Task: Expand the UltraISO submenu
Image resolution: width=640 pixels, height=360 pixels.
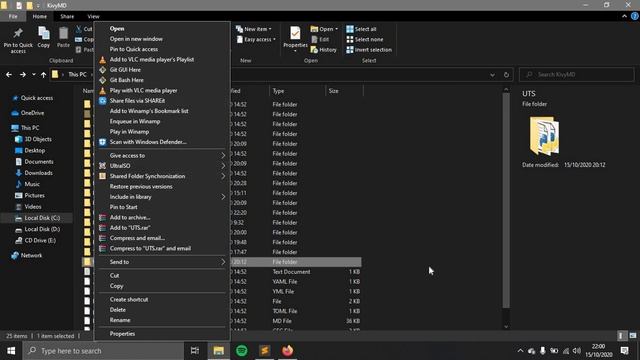Action: click(162, 166)
